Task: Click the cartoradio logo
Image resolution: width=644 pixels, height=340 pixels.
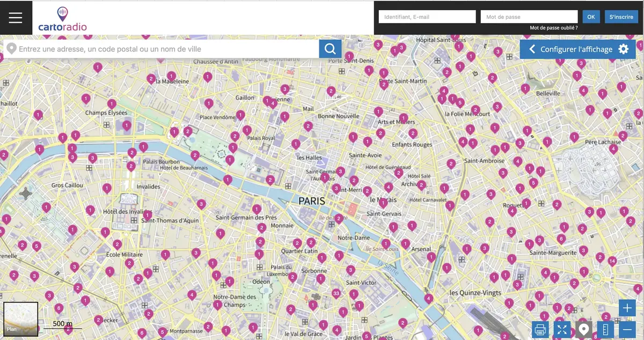Action: pos(62,19)
